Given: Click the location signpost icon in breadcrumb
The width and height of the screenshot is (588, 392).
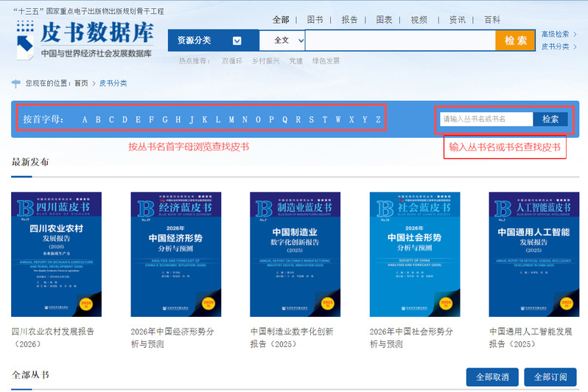Looking at the screenshot, I should click(16, 83).
